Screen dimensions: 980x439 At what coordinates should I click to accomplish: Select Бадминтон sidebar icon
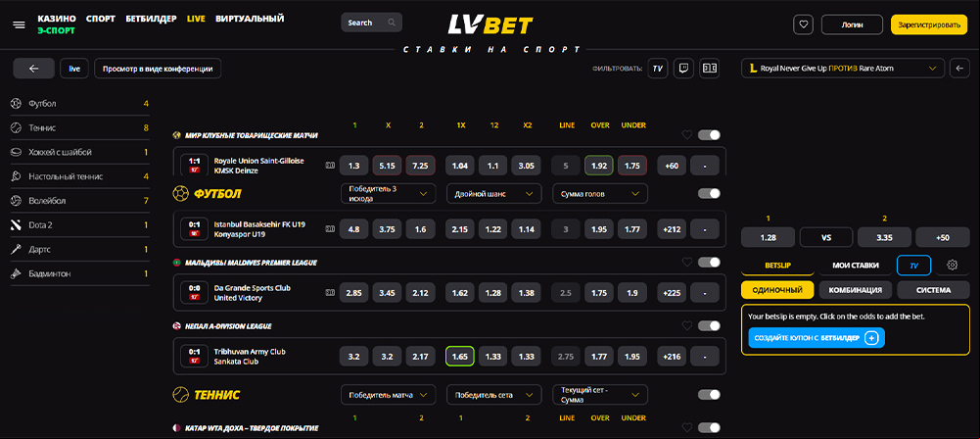(x=17, y=274)
